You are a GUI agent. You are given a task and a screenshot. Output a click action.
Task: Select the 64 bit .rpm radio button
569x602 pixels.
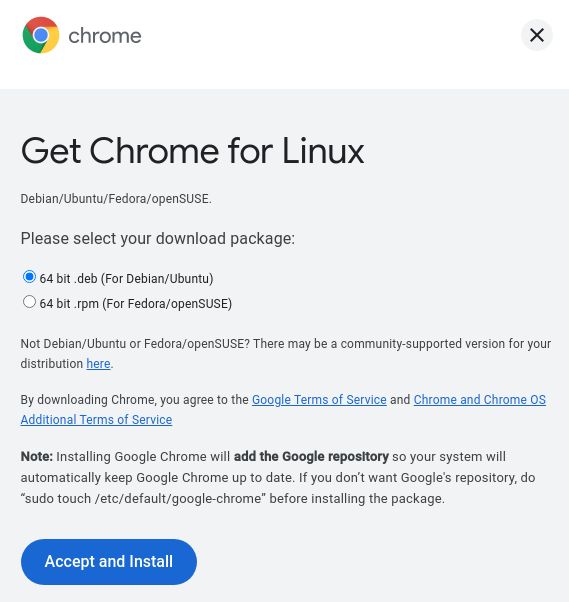[29, 302]
